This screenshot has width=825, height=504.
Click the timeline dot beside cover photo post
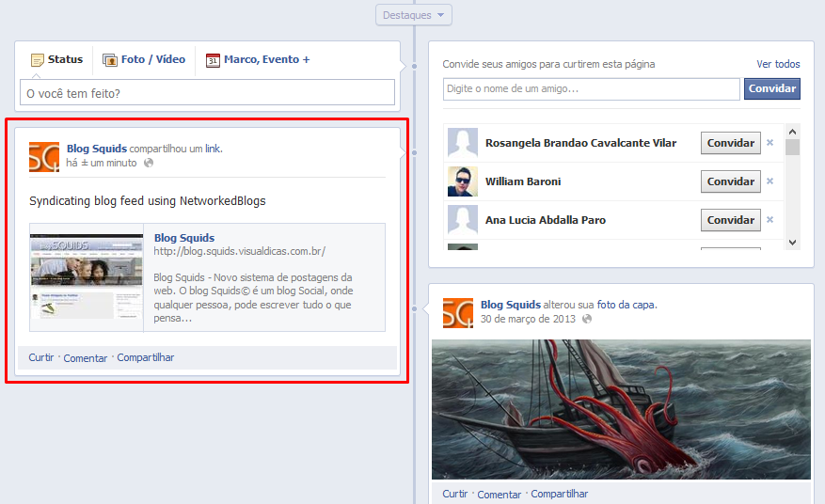414,308
